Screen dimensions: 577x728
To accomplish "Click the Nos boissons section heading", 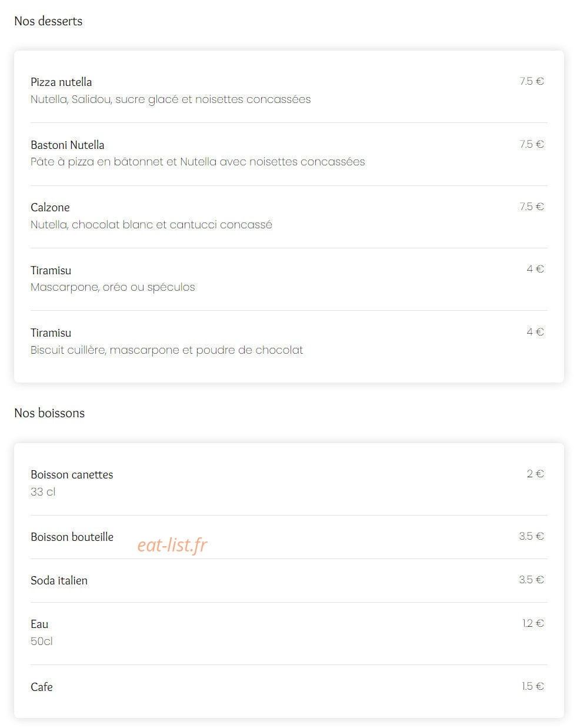I will pos(49,413).
